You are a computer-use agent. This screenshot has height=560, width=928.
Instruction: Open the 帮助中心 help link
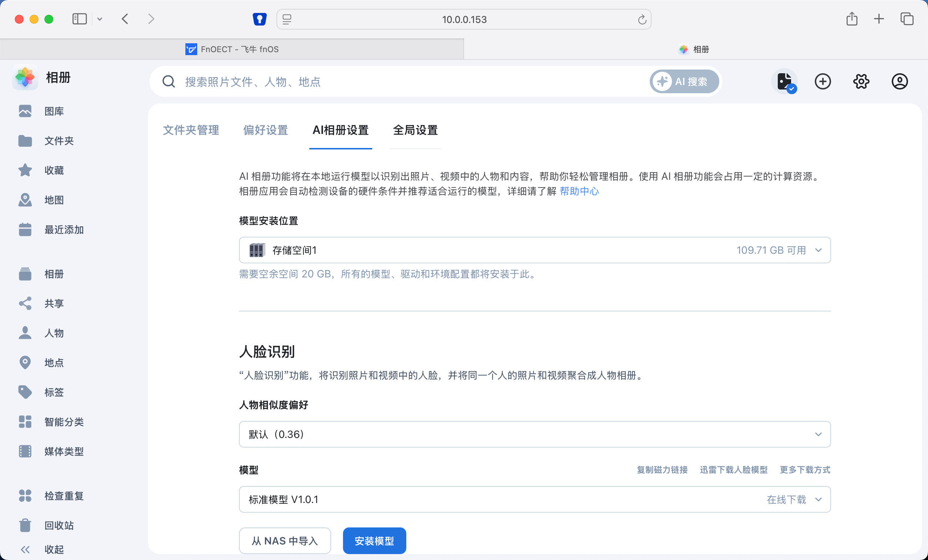tap(579, 191)
